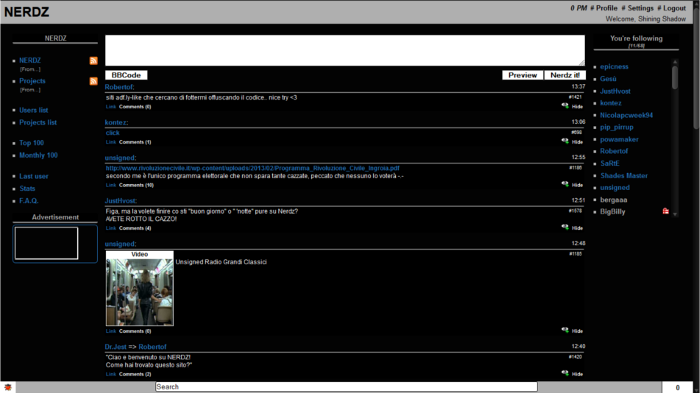Expand Comments (1) on kontez's post

tap(135, 142)
